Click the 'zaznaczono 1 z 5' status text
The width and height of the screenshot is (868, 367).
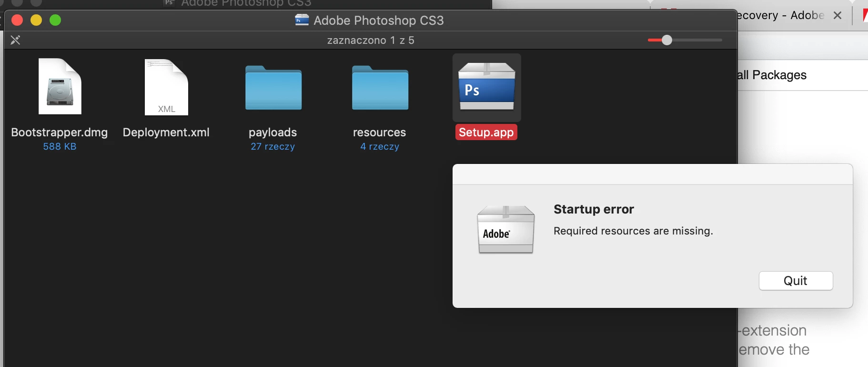(371, 40)
